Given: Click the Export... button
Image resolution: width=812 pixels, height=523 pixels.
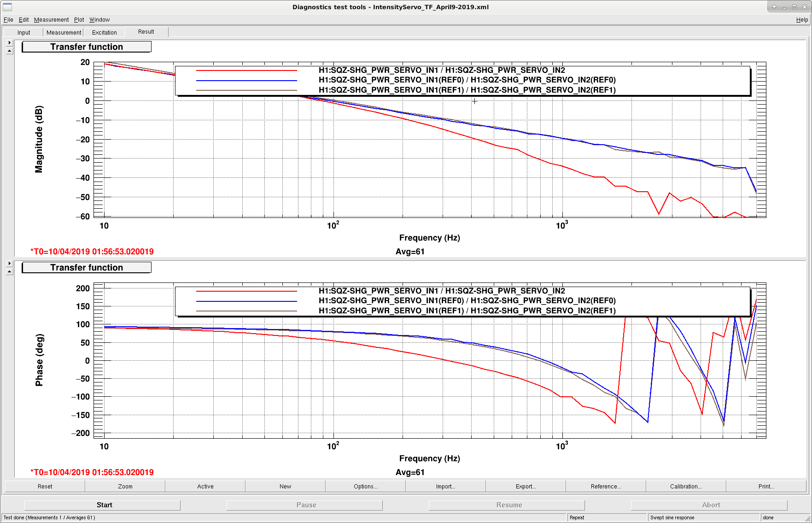Looking at the screenshot, I should [526, 486].
